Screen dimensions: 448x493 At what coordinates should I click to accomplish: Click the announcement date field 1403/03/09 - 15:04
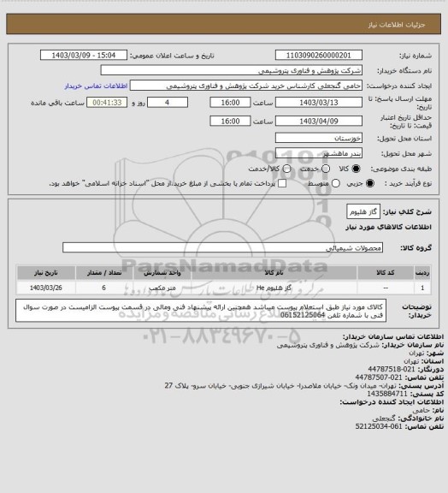(84, 55)
